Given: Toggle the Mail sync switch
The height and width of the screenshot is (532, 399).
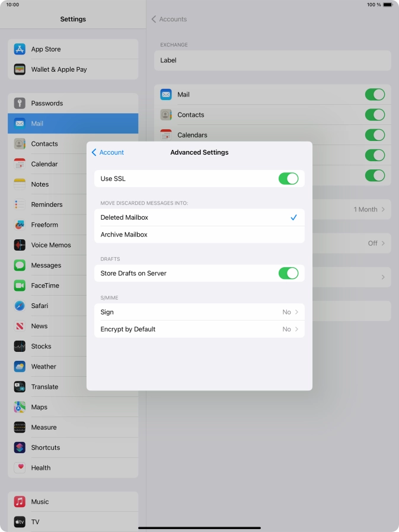Looking at the screenshot, I should [375, 95].
